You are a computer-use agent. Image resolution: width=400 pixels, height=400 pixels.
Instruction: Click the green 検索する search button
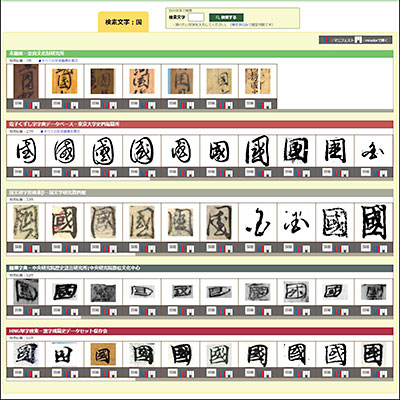pos(226,17)
